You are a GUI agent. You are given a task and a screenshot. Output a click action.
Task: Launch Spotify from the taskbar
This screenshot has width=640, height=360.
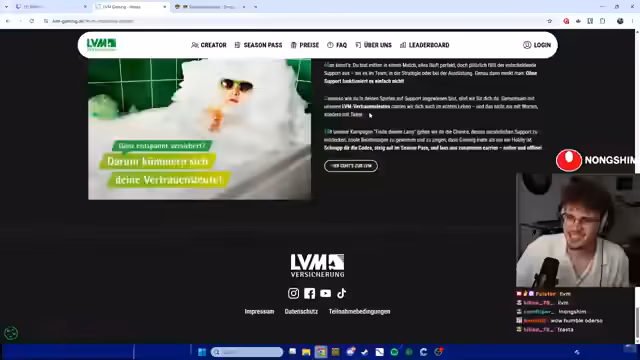[x=394, y=352]
